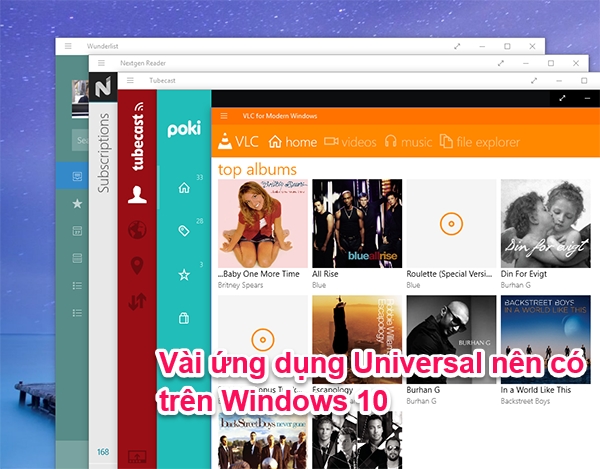Click the Tubecast cast-to-screen icon
Screen dimensions: 600x469
click(136, 457)
